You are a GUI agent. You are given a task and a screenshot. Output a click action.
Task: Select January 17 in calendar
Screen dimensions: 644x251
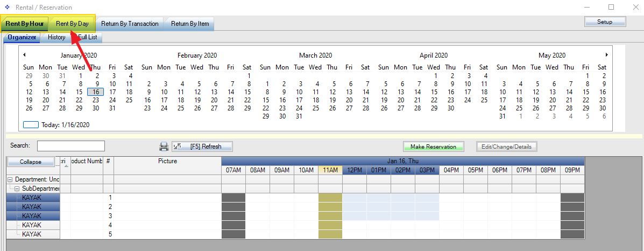pos(112,92)
